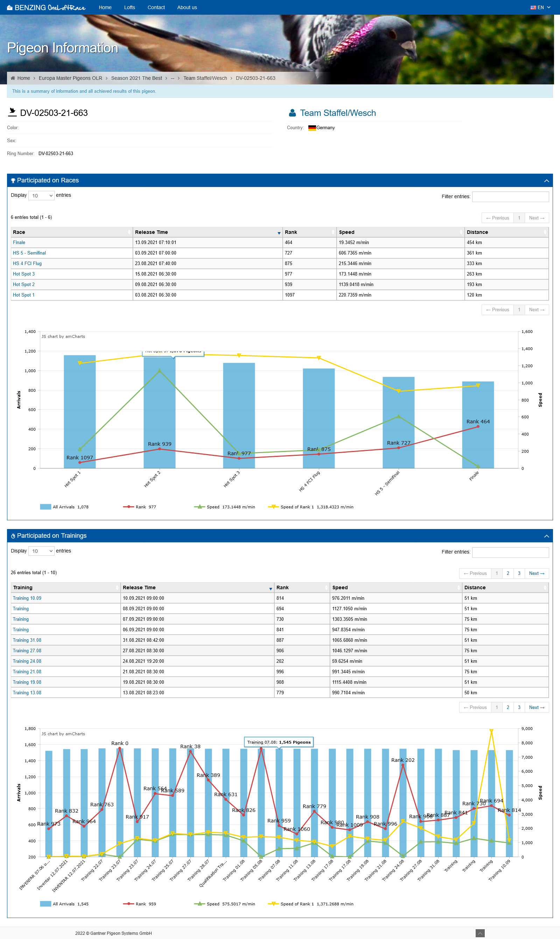This screenshot has width=560, height=939.
Task: Go to the About us page
Action: [x=187, y=8]
